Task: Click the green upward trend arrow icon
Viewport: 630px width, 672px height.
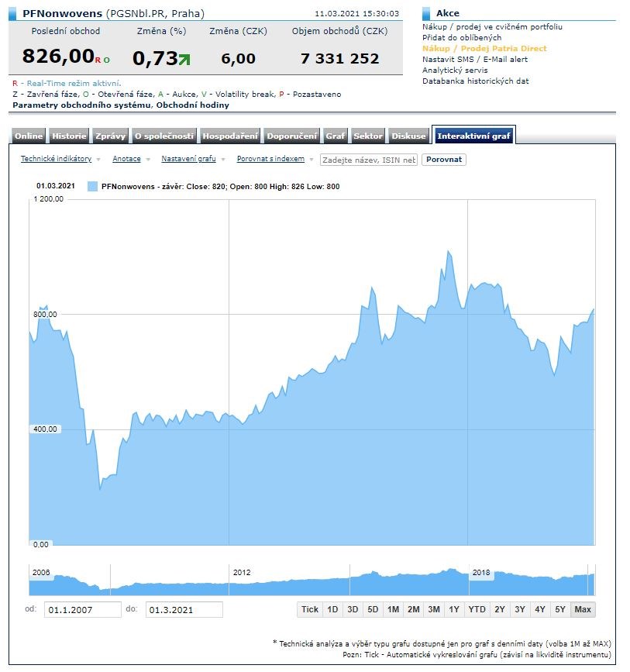Action: [184, 59]
